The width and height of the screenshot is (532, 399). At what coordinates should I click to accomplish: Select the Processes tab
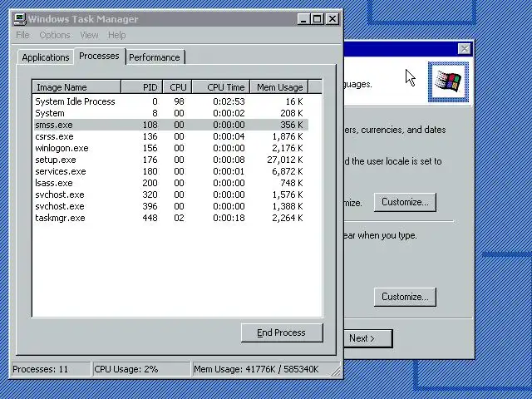coord(99,56)
